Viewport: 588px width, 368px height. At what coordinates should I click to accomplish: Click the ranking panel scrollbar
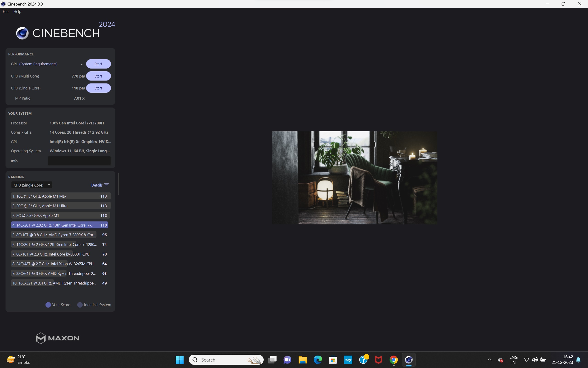pos(118,184)
